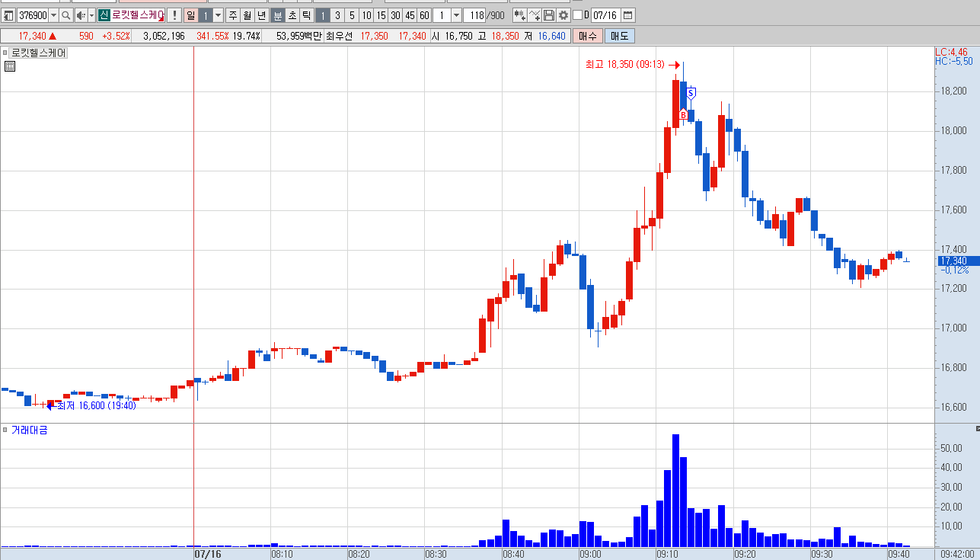980x560 pixels.
Task: Click the exclamation mark info icon
Action: 174,15
